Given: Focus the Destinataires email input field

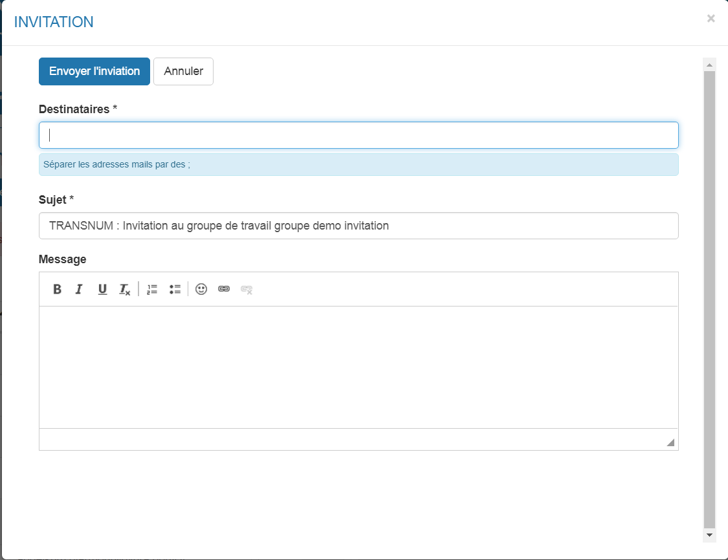Looking at the screenshot, I should pos(358,135).
